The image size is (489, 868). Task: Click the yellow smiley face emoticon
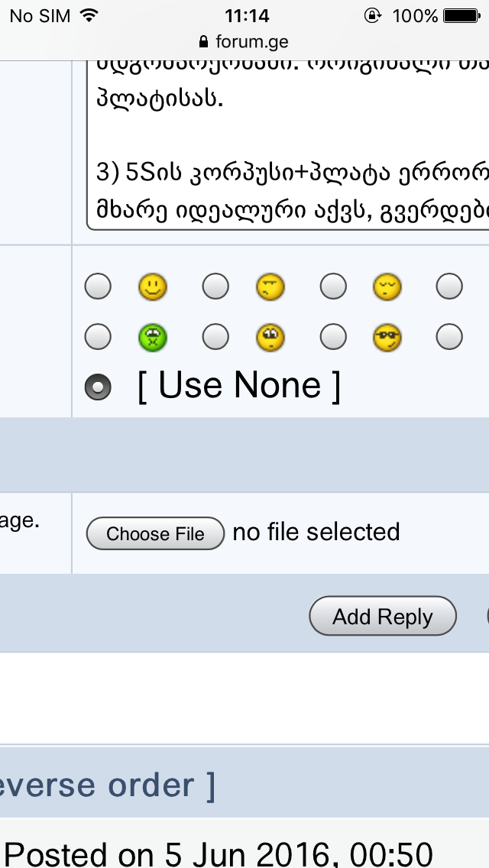point(153,287)
